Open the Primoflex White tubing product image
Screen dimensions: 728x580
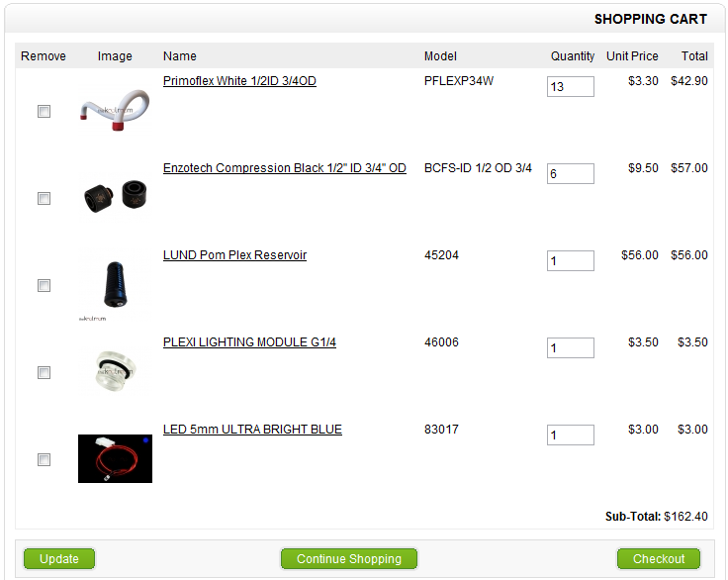coord(115,111)
